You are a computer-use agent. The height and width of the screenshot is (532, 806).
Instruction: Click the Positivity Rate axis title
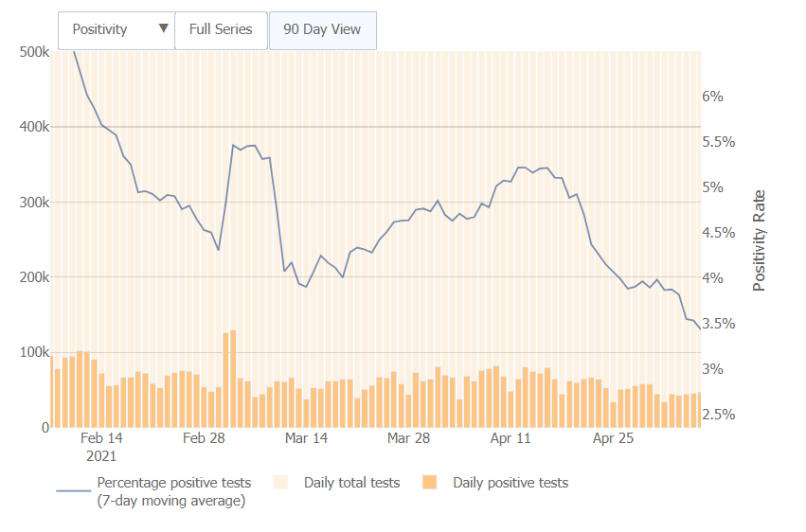[759, 240]
